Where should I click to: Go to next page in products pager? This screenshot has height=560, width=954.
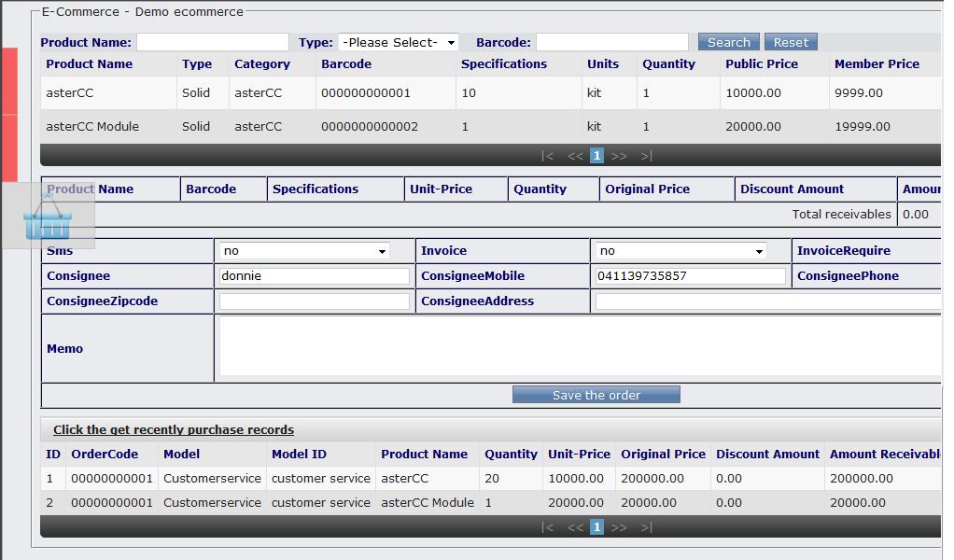coord(619,156)
